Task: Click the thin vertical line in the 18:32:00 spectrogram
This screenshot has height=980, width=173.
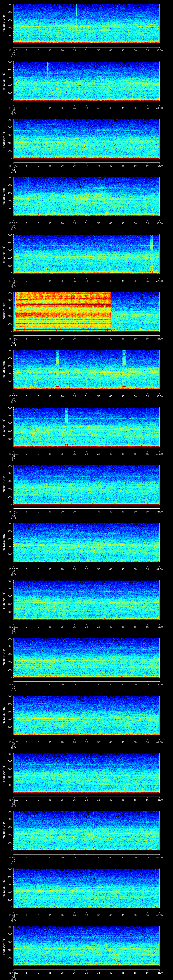Action: pos(28,182)
